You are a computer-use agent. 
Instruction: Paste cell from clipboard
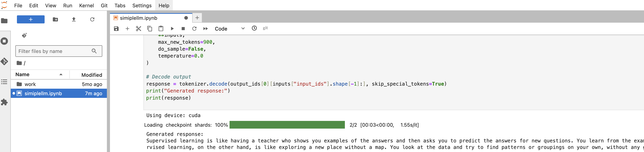tap(161, 29)
